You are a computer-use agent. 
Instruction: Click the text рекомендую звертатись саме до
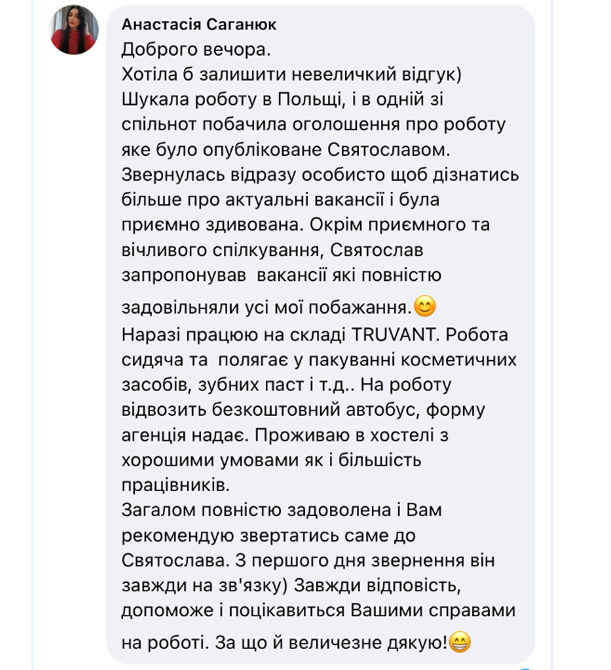(x=267, y=535)
